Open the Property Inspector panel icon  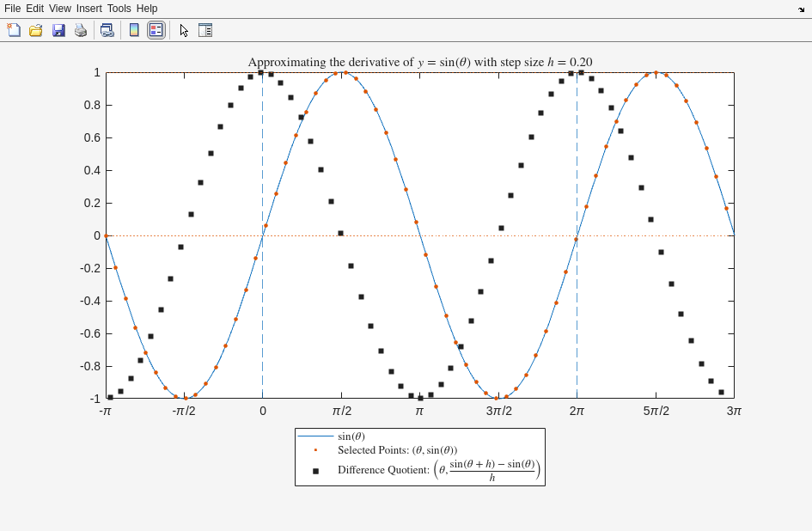pos(205,30)
